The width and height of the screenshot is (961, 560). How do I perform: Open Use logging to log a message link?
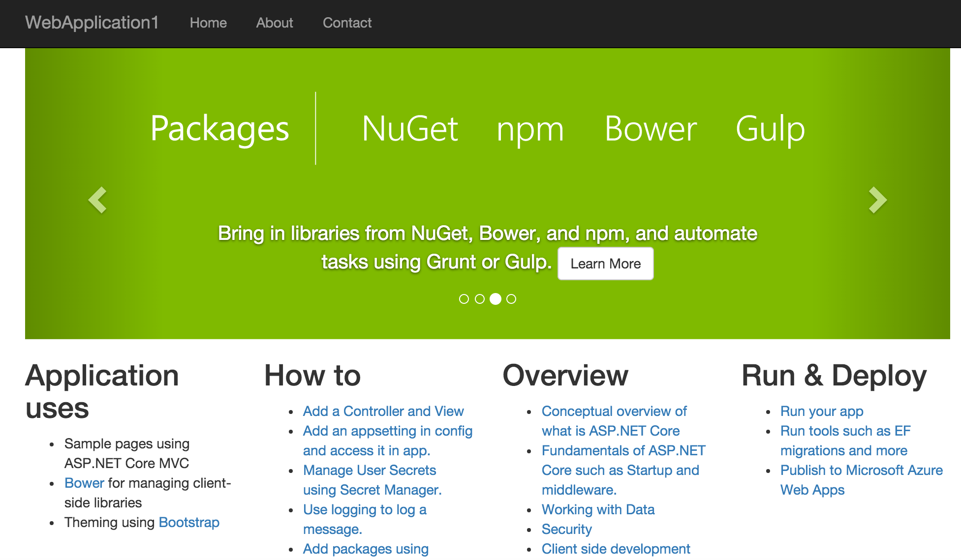[365, 519]
